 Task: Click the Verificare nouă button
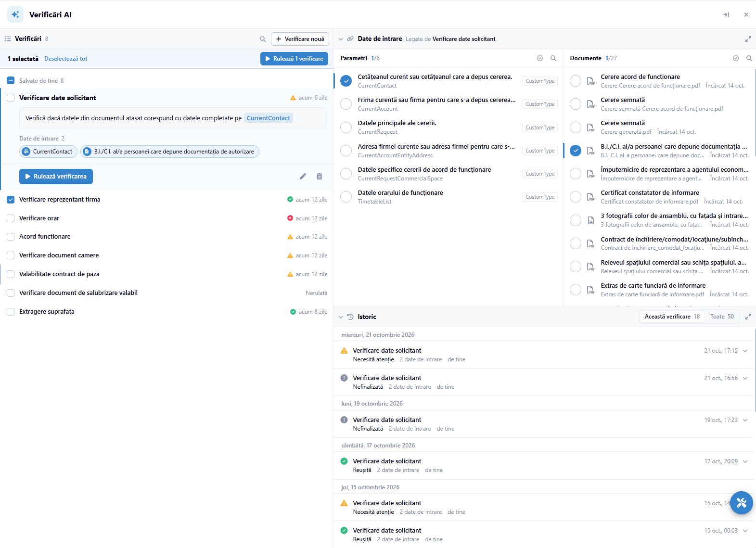coord(300,39)
